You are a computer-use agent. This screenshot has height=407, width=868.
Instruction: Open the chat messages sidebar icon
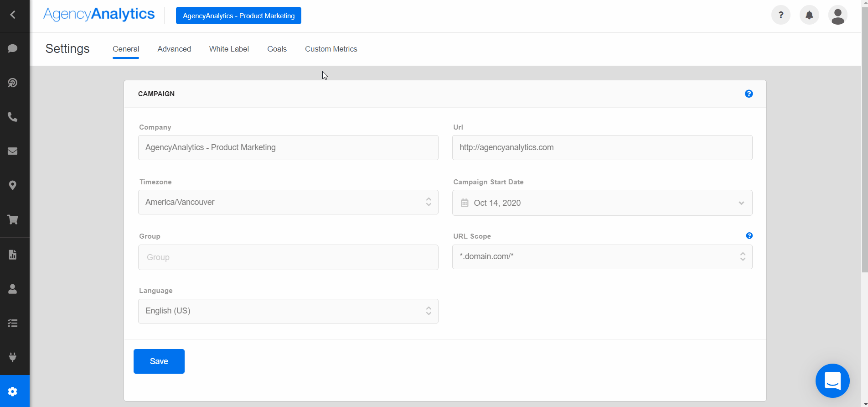(13, 48)
